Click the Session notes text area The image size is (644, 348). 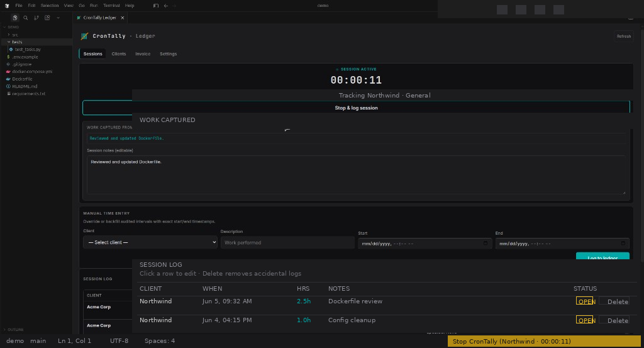(356, 174)
